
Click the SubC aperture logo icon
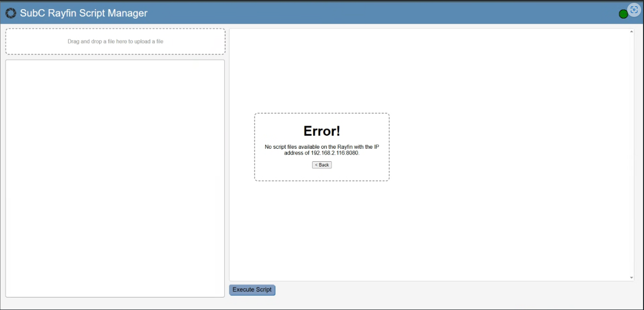pyautogui.click(x=11, y=13)
